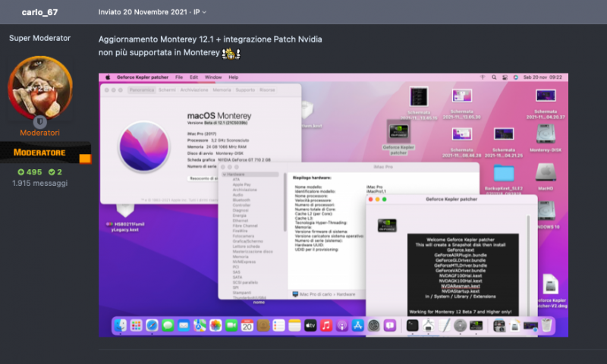
Task: Select Apple Pay in hardware sidebar
Action: pyautogui.click(x=241, y=184)
